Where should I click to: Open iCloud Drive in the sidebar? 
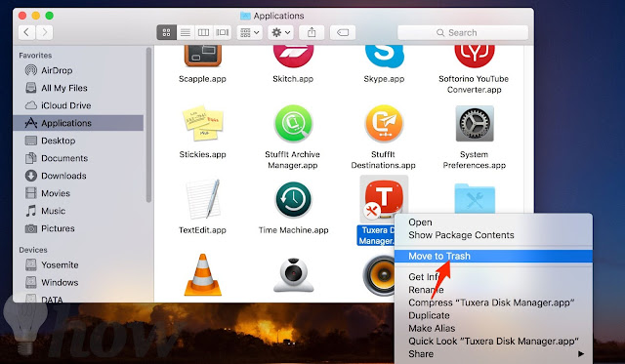[x=78, y=105]
